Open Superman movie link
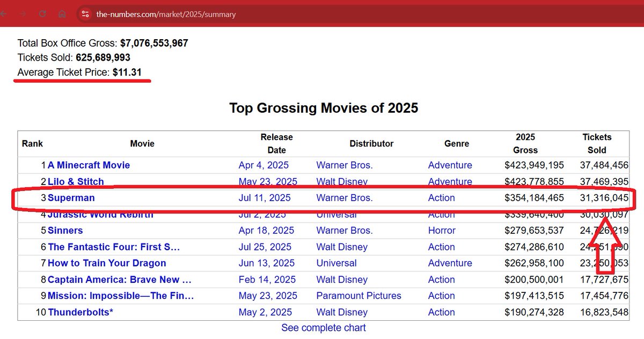The image size is (644, 339). point(71,198)
